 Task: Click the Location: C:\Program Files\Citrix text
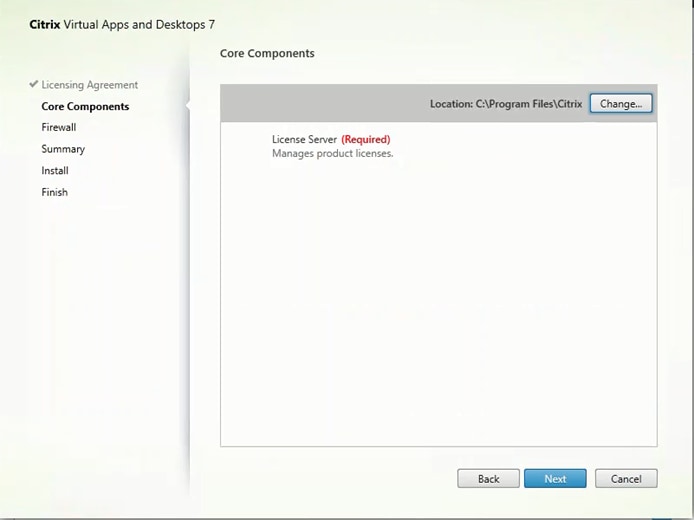[506, 104]
